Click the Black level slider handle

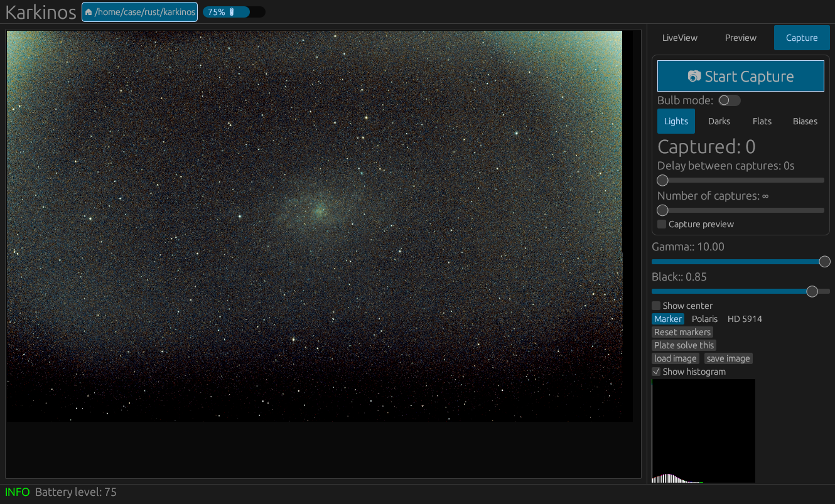pos(812,291)
